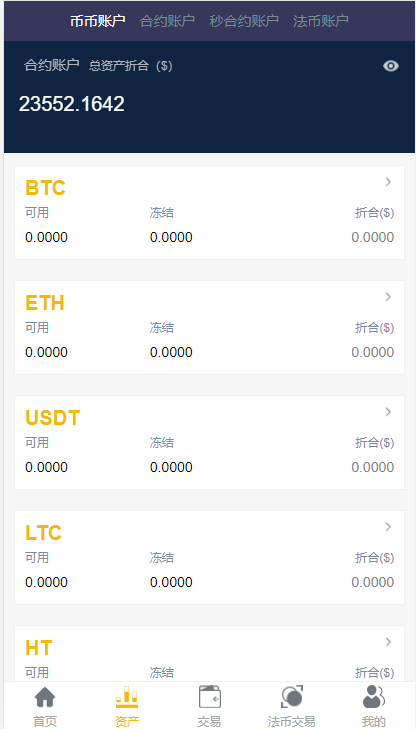This screenshot has width=416, height=729.
Task: Open the 首页 home icon
Action: tap(45, 697)
